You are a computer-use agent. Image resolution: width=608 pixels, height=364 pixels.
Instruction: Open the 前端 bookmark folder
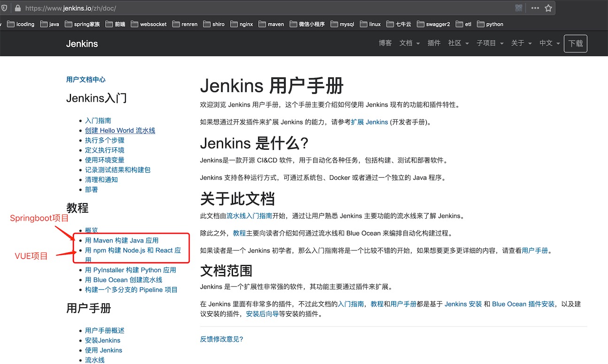coord(115,24)
